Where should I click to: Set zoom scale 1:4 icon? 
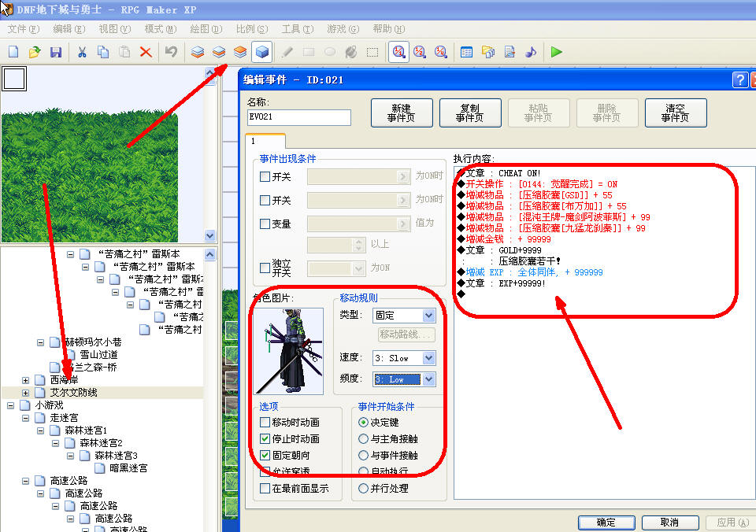click(x=441, y=52)
